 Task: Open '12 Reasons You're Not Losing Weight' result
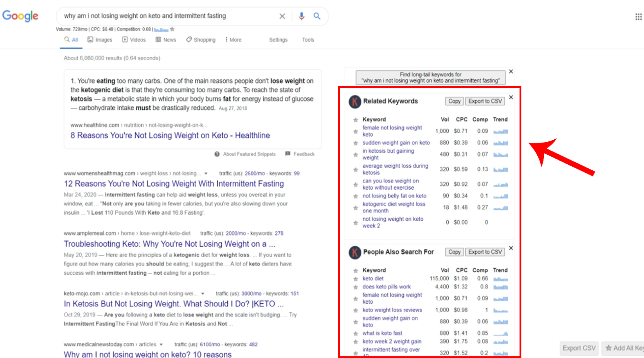tap(174, 184)
